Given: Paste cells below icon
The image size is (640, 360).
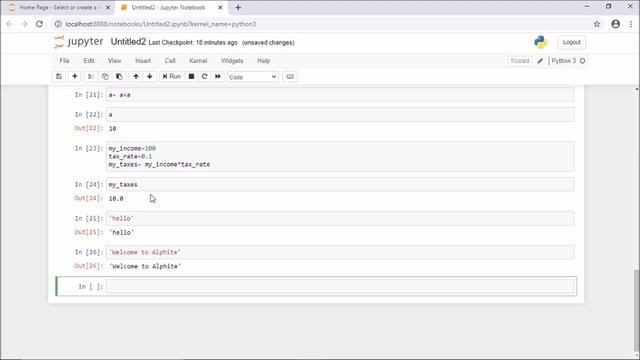Looking at the screenshot, I should tap(119, 76).
